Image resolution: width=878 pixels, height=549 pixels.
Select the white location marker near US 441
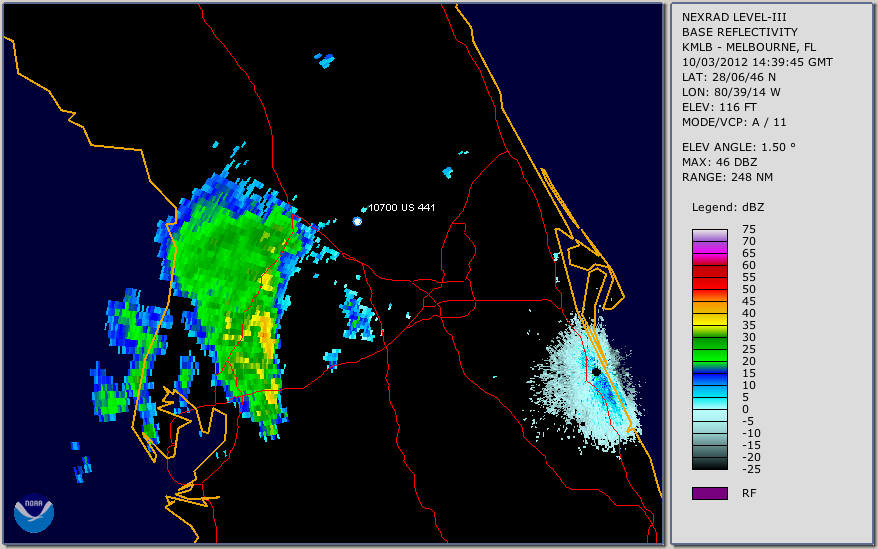click(x=357, y=221)
